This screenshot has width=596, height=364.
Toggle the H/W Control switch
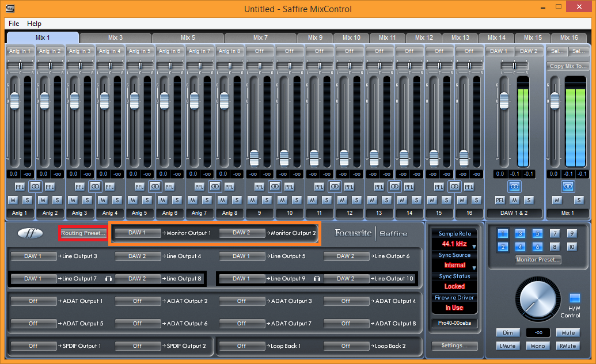575,297
